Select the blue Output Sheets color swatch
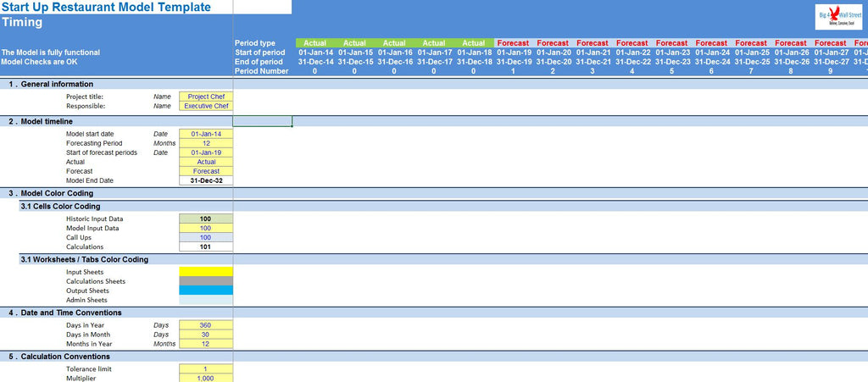Image resolution: width=868 pixels, height=382 pixels. tap(206, 291)
